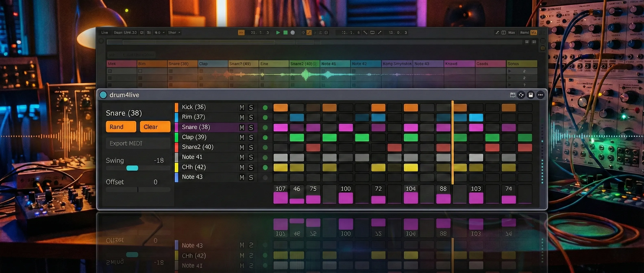This screenshot has width=644, height=273.
Task: Click the Clear button
Action: pos(155,127)
